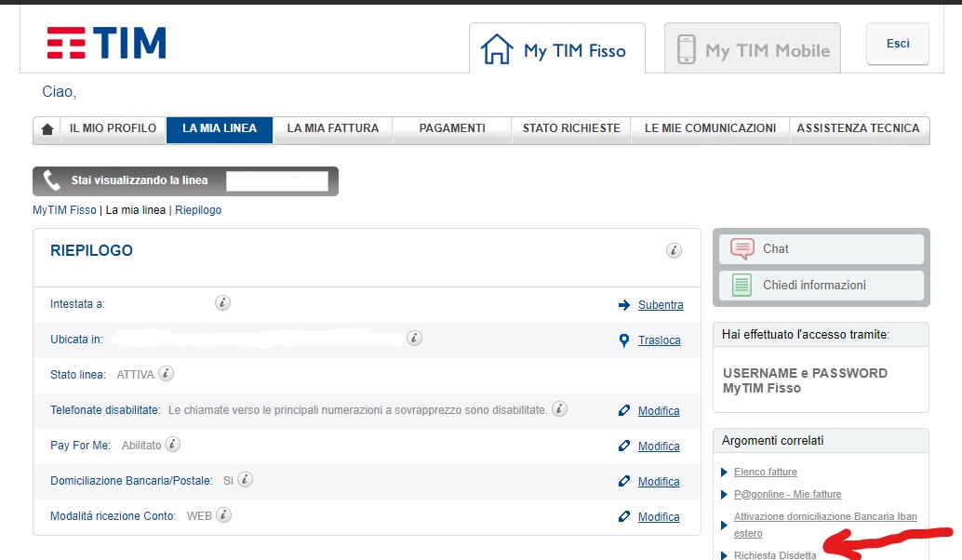Open LA MIA FATTURA menu

(332, 128)
